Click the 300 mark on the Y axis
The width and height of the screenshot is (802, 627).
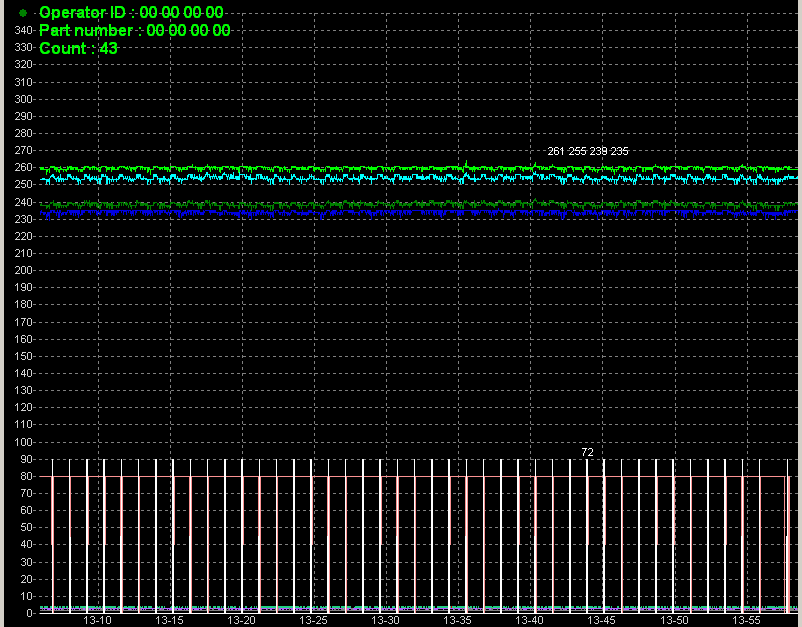pyautogui.click(x=24, y=100)
